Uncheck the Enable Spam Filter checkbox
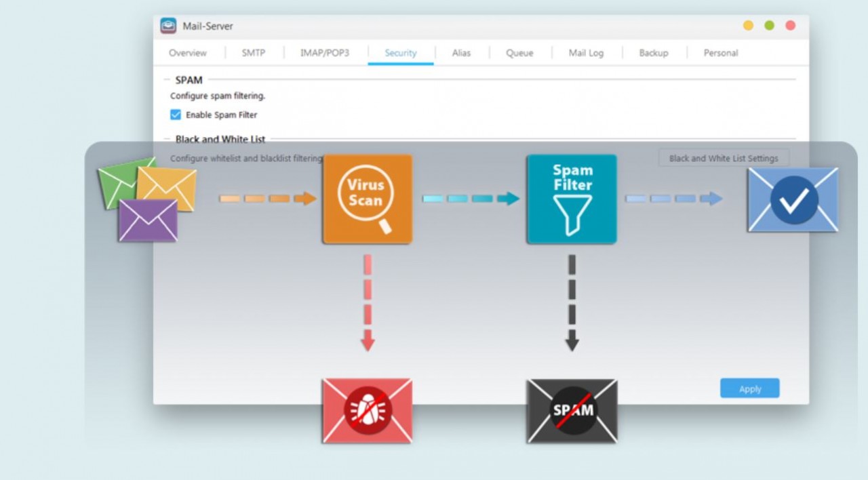 pos(176,115)
